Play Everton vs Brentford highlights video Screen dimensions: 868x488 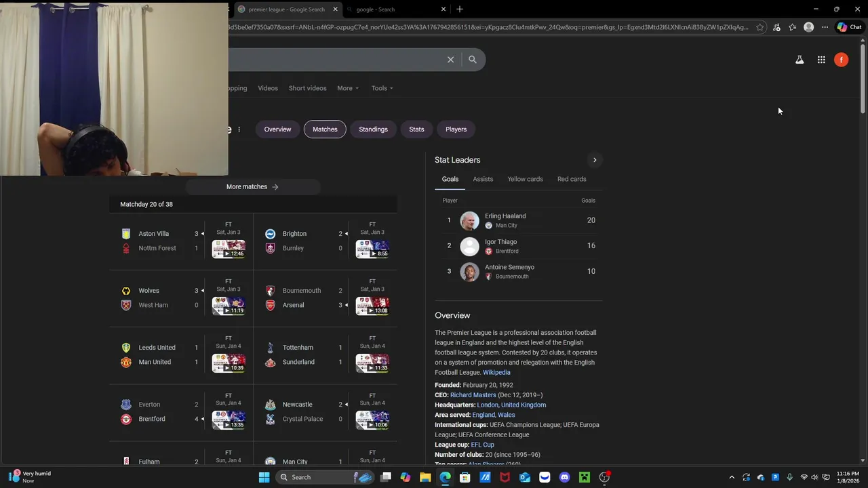tap(229, 420)
